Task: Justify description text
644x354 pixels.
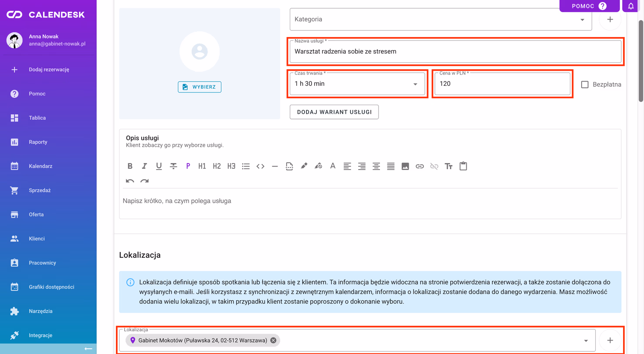Action: [391, 166]
